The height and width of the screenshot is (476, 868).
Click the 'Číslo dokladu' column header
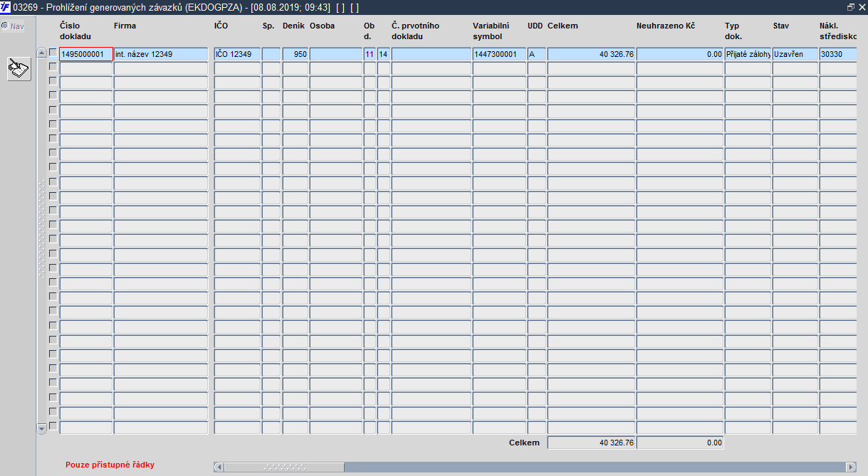coord(75,31)
